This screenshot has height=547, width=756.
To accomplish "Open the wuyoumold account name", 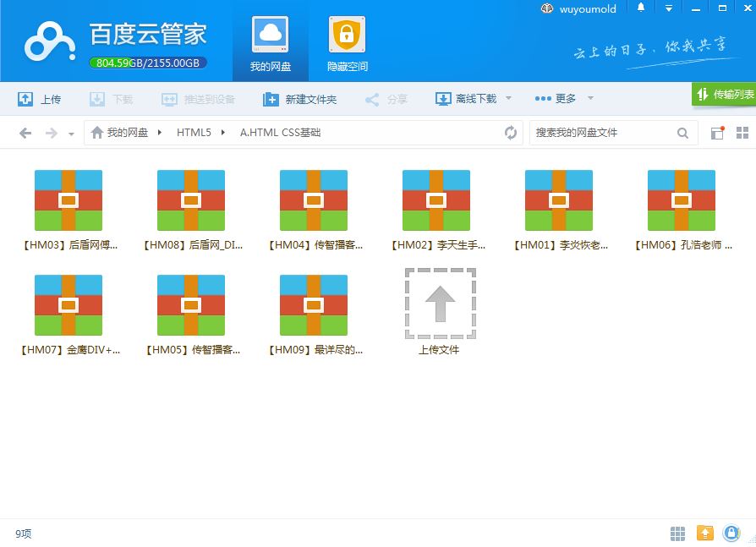I will coord(587,8).
